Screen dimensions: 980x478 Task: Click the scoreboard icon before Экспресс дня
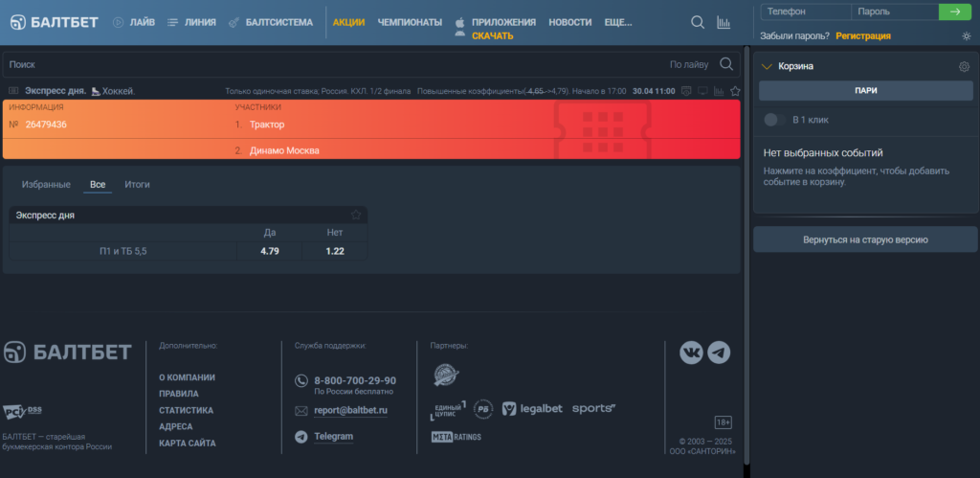point(13,91)
